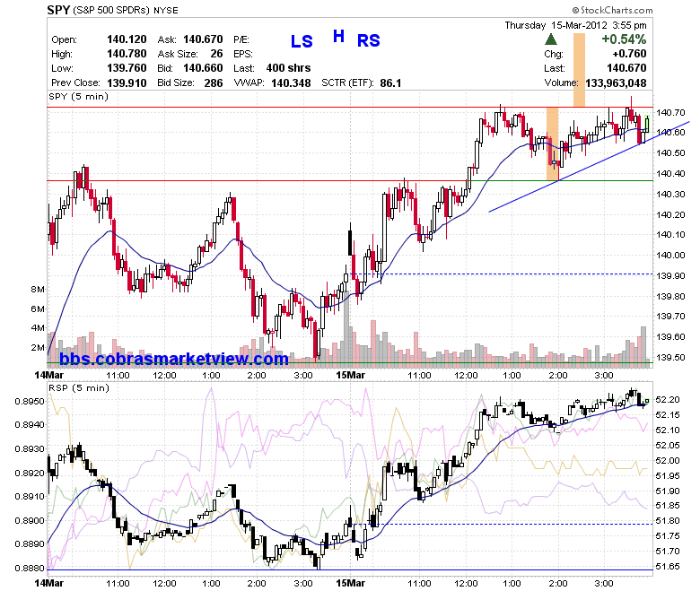The width and height of the screenshot is (700, 591).
Task: Select the SCTR (ETF) value 86.1
Action: pos(390,83)
